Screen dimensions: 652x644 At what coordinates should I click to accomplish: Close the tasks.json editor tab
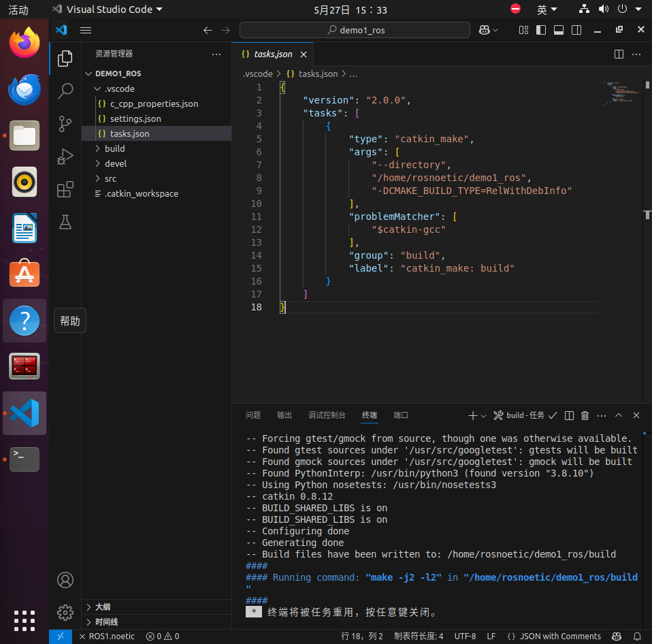point(304,54)
